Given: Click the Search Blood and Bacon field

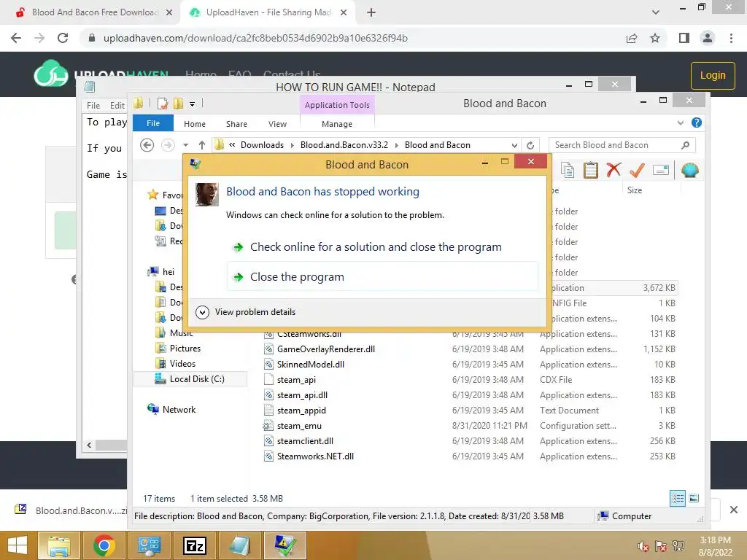Looking at the screenshot, I should pos(622,145).
